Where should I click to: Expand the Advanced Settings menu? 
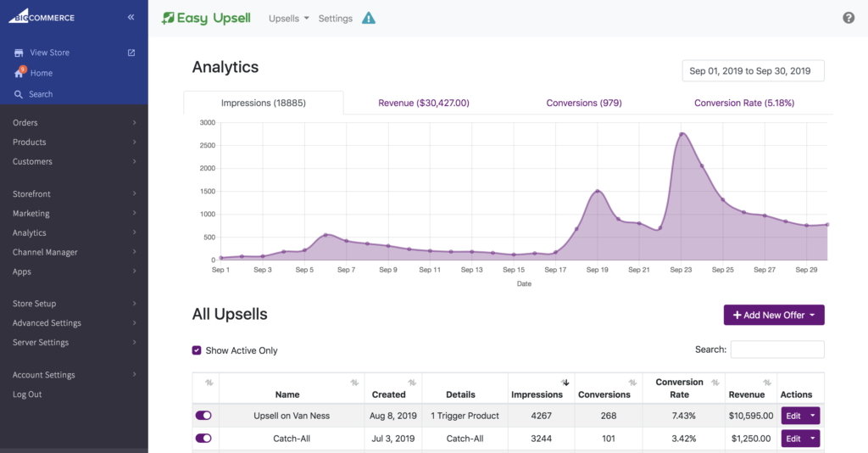click(75, 323)
